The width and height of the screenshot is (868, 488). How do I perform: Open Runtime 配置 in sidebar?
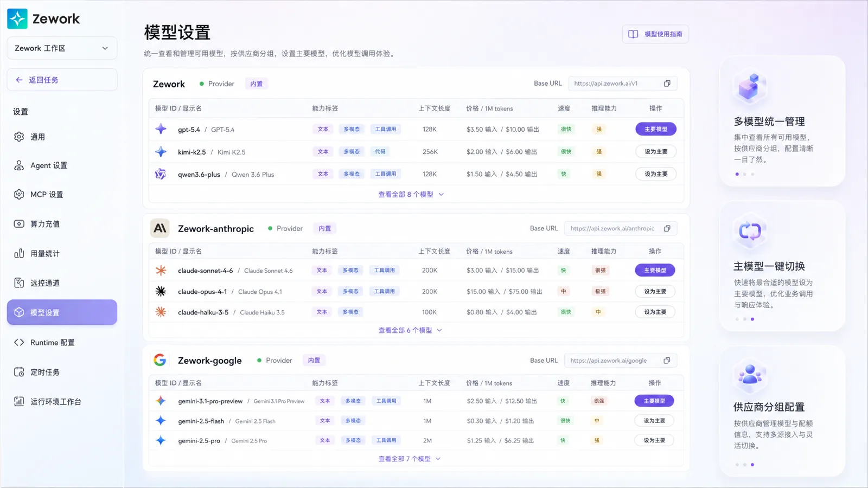(x=62, y=342)
